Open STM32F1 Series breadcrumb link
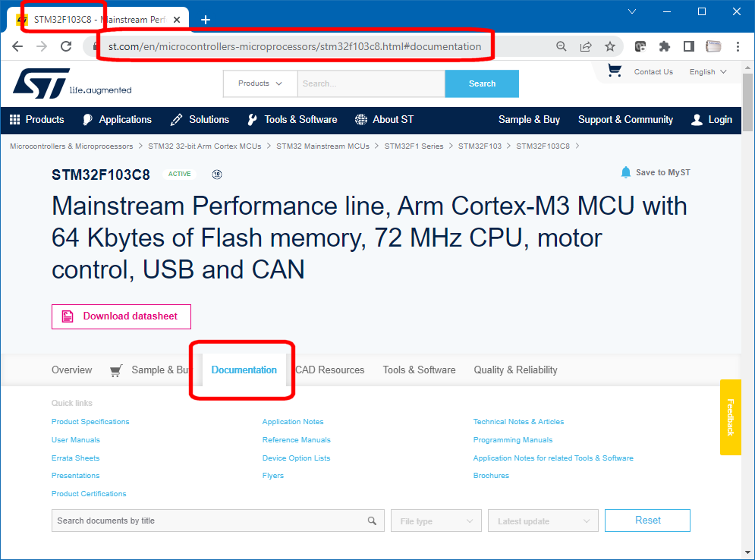 point(414,146)
